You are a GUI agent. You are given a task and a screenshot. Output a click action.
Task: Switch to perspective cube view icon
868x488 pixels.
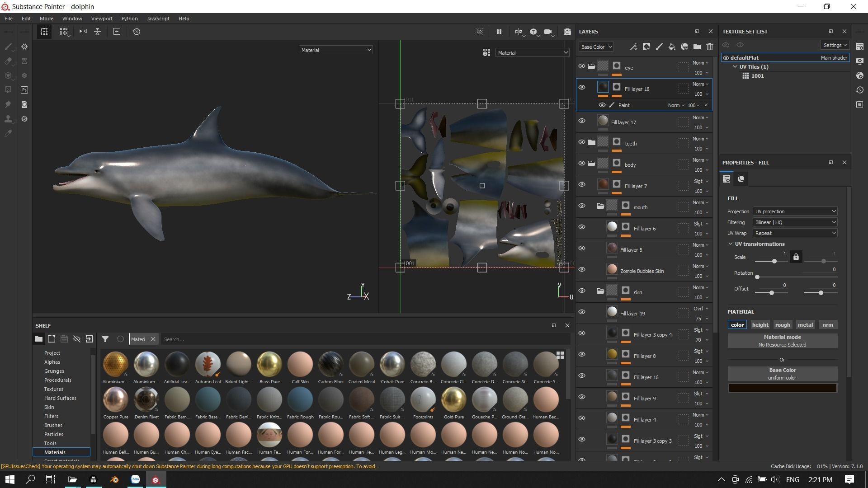coord(534,32)
